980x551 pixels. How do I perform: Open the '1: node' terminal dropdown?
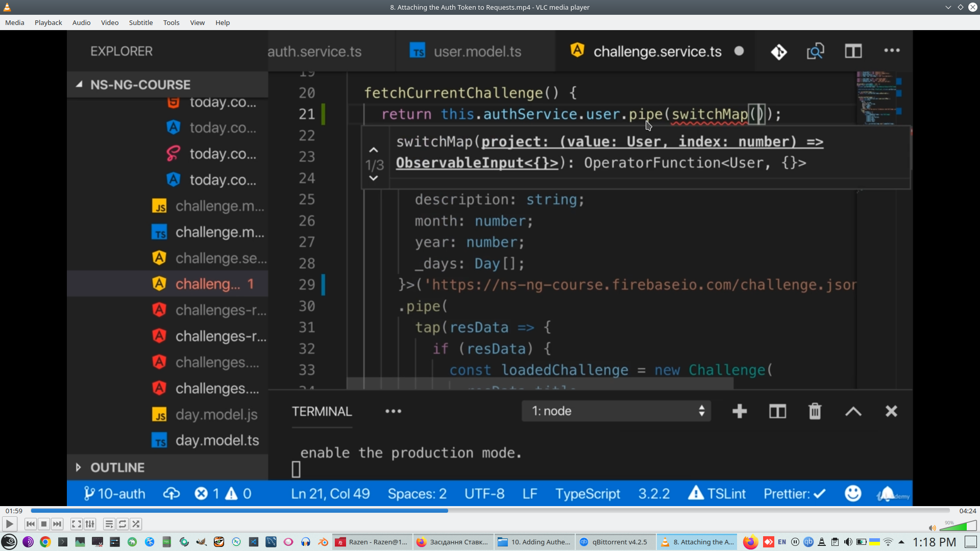(x=616, y=411)
